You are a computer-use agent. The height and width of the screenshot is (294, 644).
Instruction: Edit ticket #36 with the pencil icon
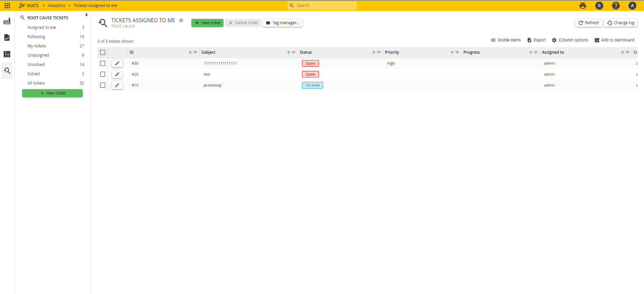[x=117, y=63]
